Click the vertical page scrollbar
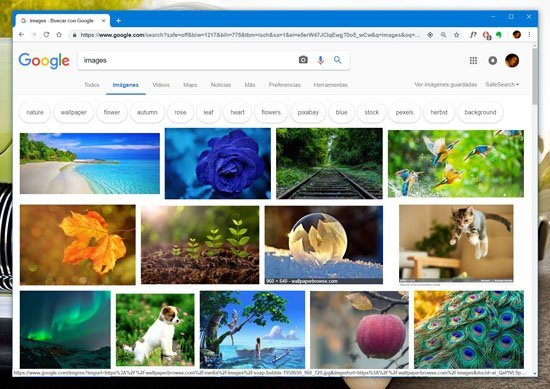Viewport: 550px width, 389px height. coord(535,77)
